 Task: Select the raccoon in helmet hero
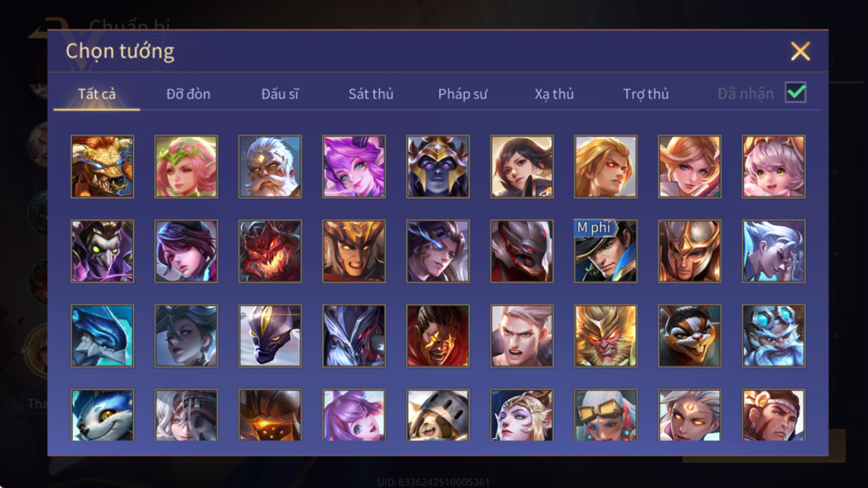coord(438,415)
